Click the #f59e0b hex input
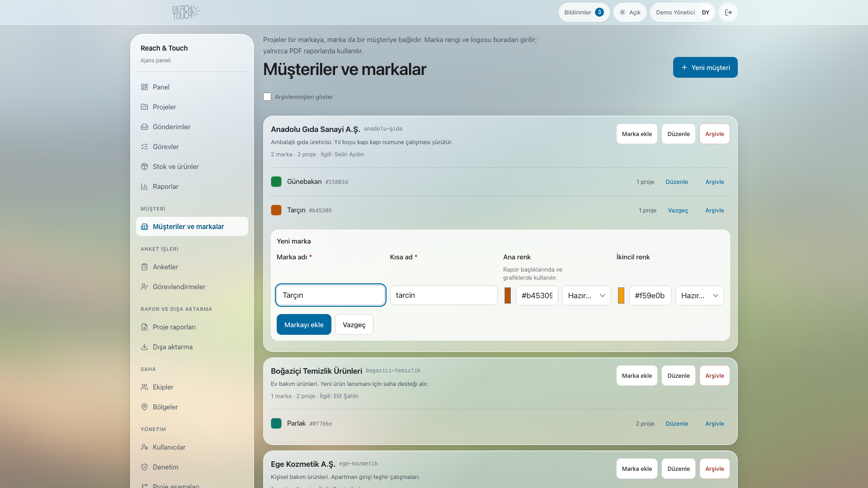The image size is (868, 488). pos(650,296)
